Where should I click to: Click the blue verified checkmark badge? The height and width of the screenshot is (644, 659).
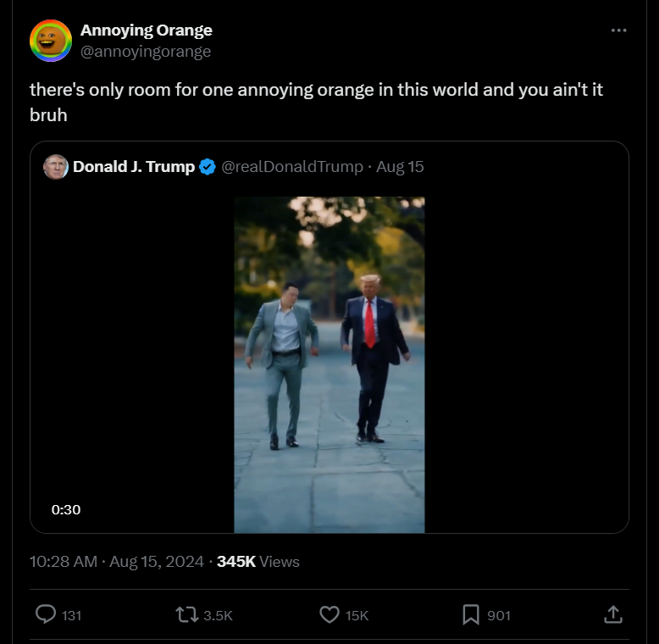point(208,167)
